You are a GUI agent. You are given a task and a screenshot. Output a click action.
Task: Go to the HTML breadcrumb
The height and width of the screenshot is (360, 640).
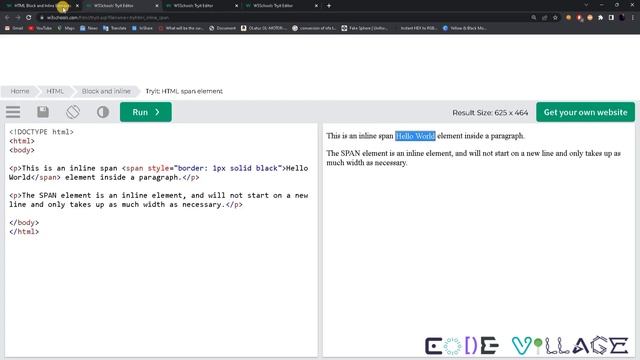point(55,91)
